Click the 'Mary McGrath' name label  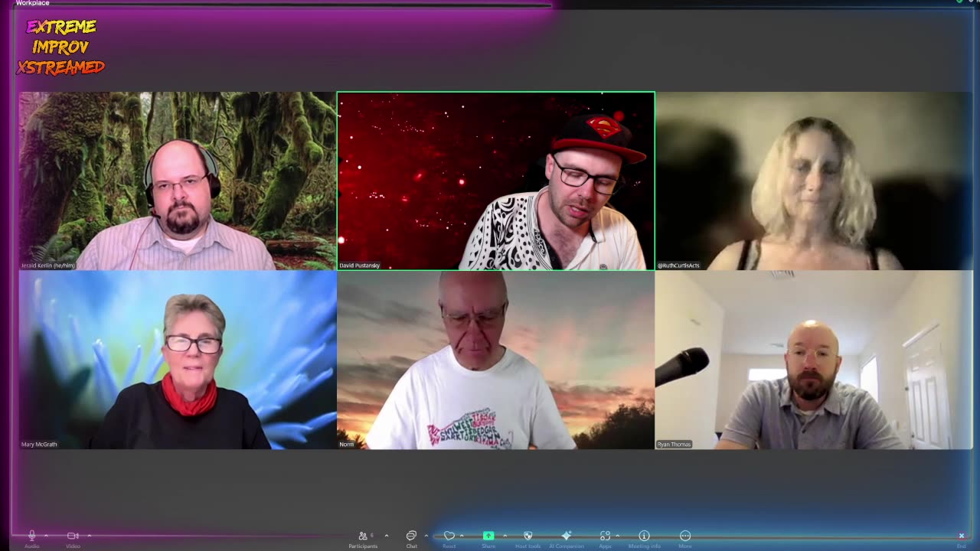[x=39, y=444]
